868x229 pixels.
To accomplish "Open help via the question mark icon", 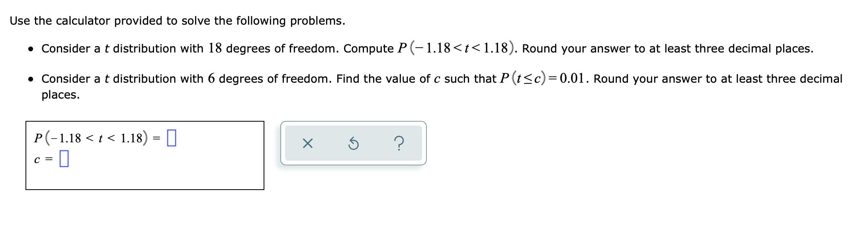I will pyautogui.click(x=399, y=144).
